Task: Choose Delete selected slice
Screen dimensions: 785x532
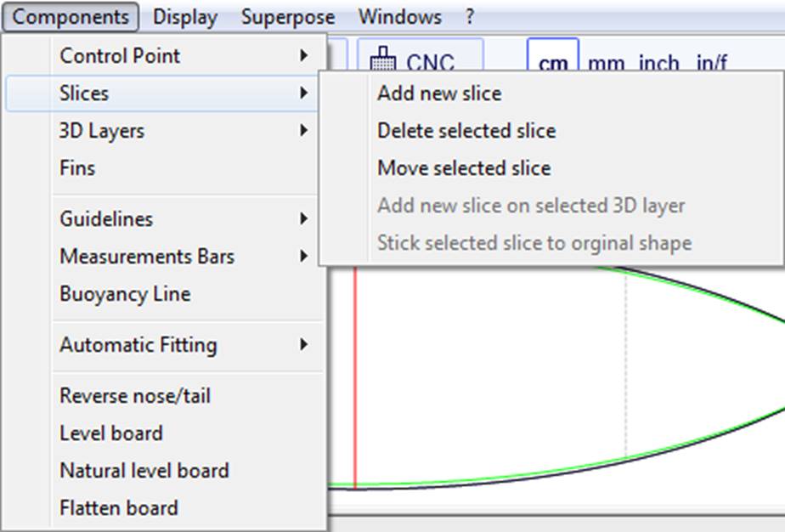Action: (466, 131)
